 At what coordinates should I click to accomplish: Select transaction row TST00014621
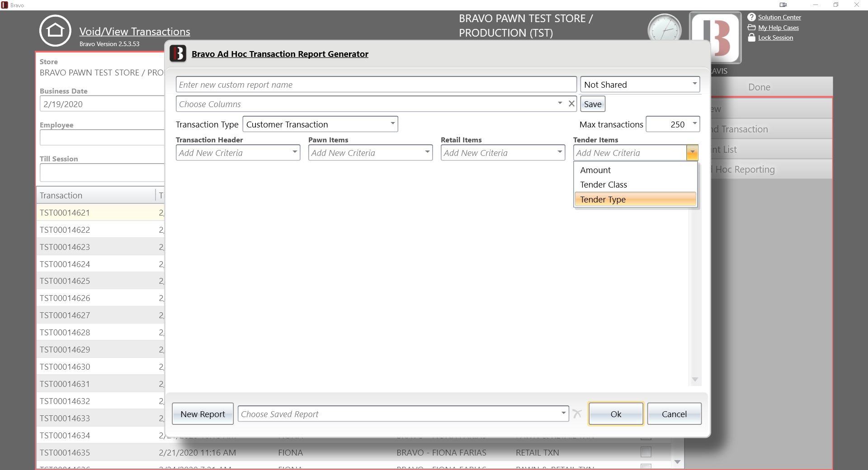click(101, 212)
